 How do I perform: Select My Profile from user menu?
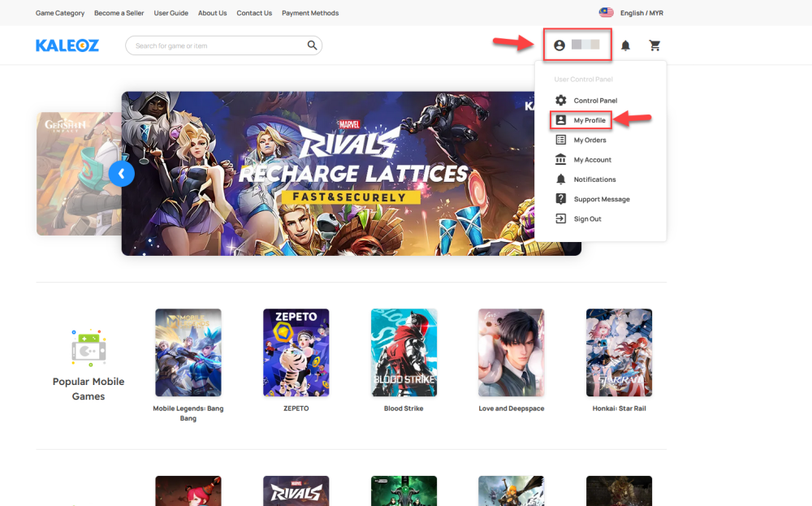pos(590,120)
